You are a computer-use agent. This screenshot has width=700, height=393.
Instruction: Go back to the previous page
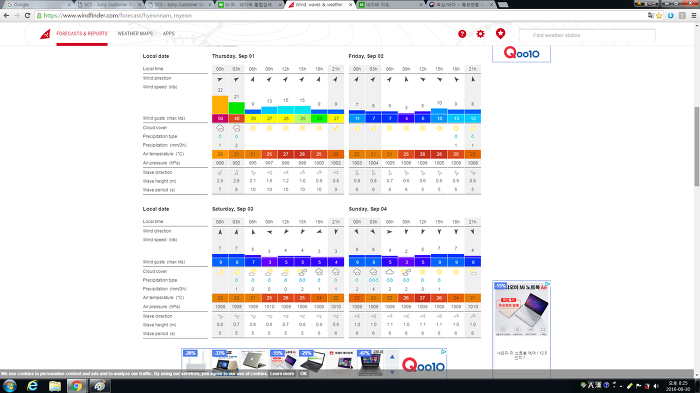tap(6, 15)
